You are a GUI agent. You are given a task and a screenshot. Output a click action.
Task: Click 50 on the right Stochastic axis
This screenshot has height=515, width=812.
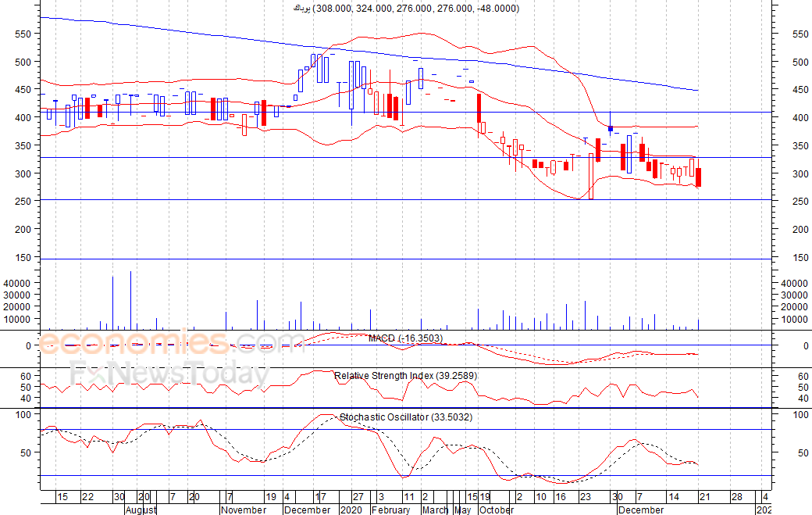803,453
